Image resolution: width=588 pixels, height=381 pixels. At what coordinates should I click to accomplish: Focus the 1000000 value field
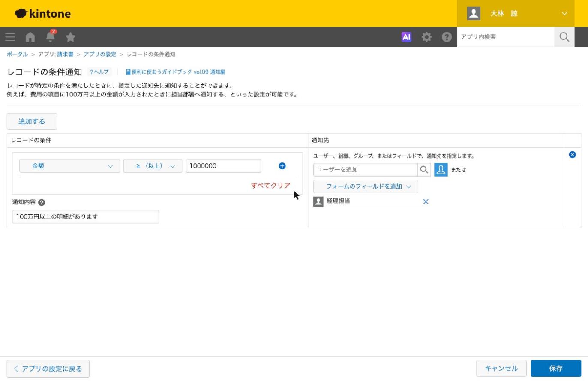[223, 166]
